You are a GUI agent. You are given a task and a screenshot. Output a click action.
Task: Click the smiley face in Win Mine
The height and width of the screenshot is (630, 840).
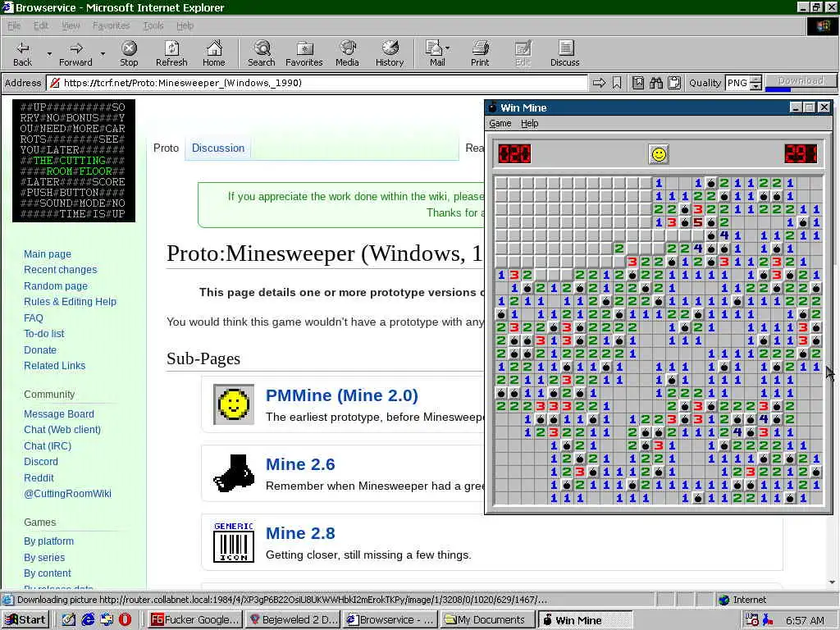[x=659, y=154]
